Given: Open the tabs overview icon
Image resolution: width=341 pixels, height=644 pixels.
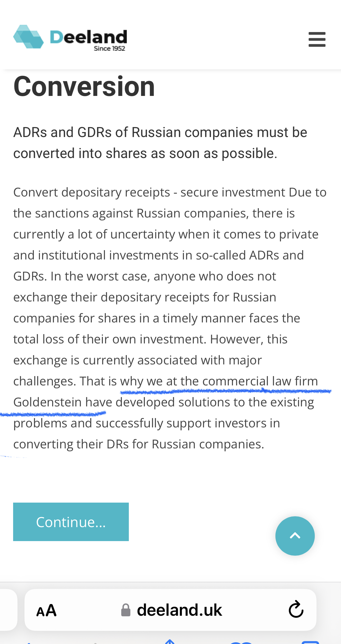Looking at the screenshot, I should pos(310,642).
